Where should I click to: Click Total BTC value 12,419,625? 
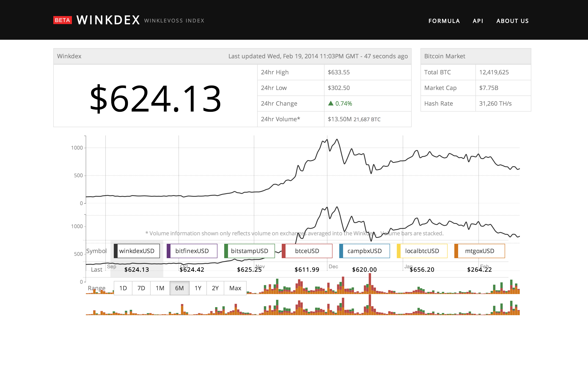(494, 72)
